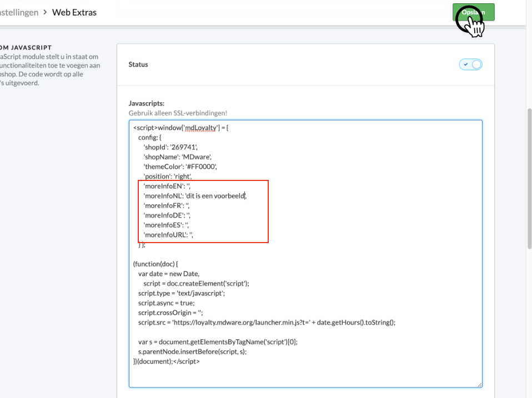532x398 pixels.
Task: Open the Instellingen breadcrumb link
Action: click(x=19, y=13)
